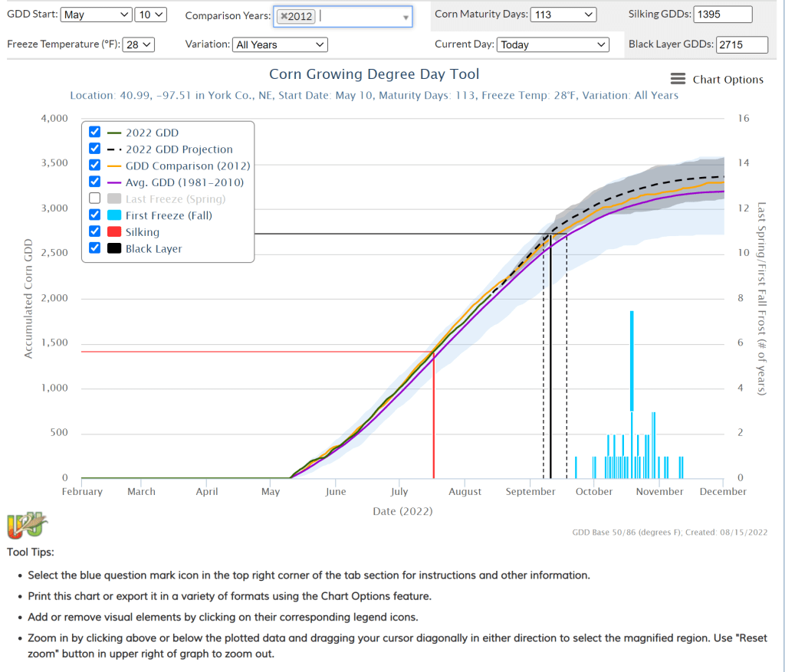Click the Black Layer GDDs input field
The width and height of the screenshot is (785, 672).
[741, 44]
